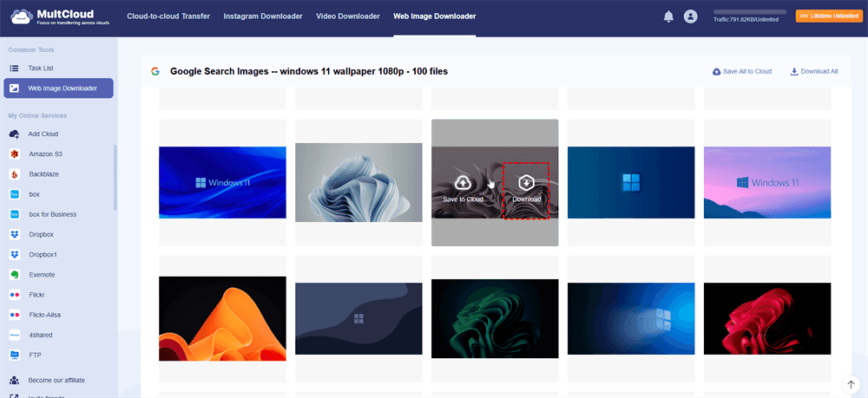Open blue wave Windows 11 wallpaper thumbnail

click(222, 182)
